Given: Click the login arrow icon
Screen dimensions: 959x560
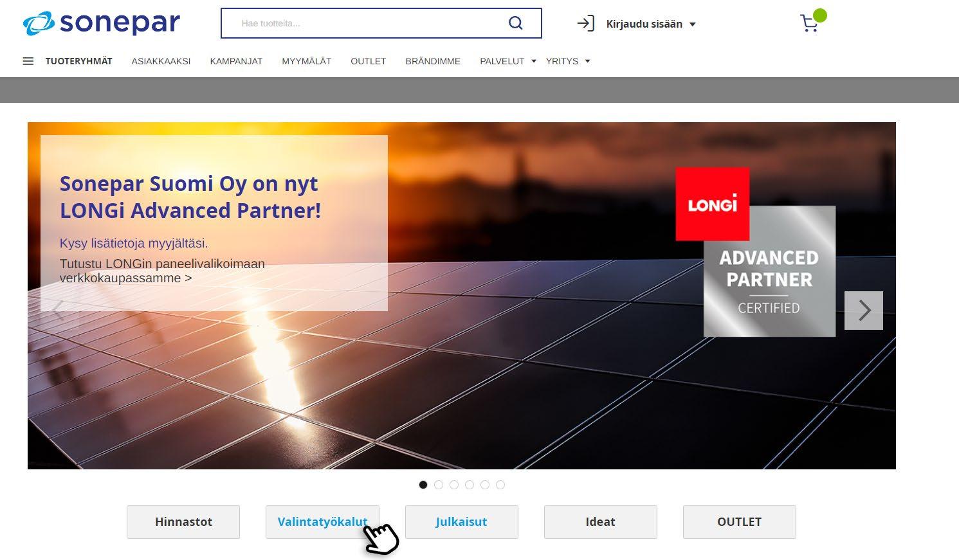Looking at the screenshot, I should (585, 24).
